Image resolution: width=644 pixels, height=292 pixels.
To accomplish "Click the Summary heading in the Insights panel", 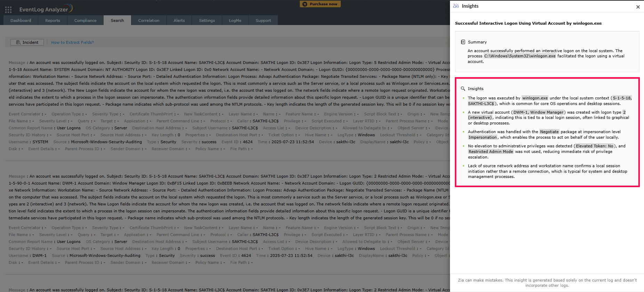I will point(477,42).
